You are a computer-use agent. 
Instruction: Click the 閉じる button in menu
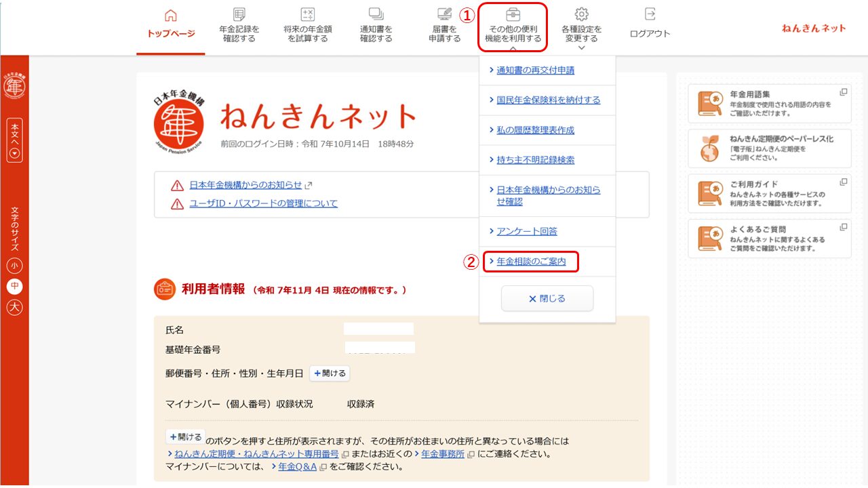point(547,298)
